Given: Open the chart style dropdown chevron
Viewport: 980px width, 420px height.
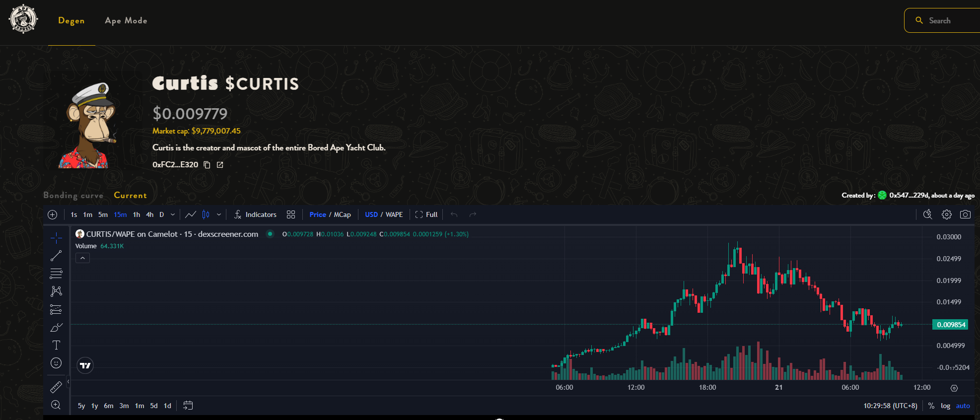Looking at the screenshot, I should coord(218,214).
